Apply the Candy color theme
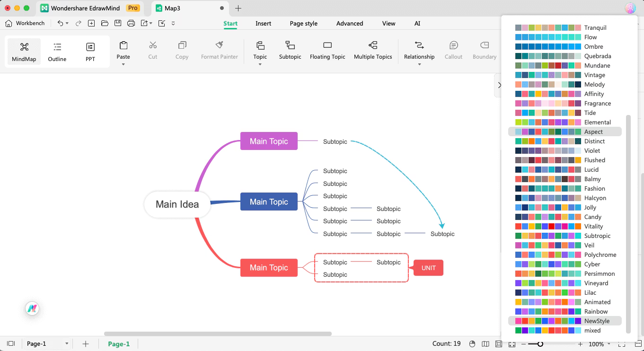Viewport: 644px width, 351px height. pos(565,217)
